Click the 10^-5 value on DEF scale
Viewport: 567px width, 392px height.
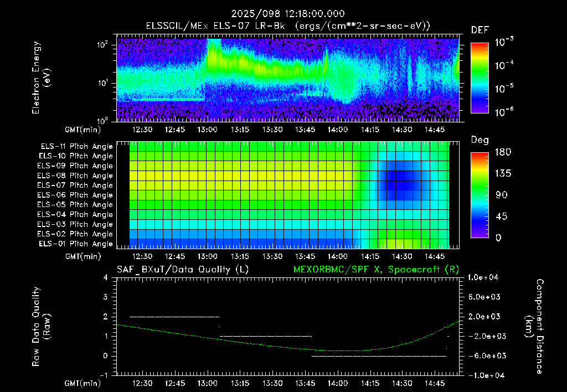(x=504, y=88)
